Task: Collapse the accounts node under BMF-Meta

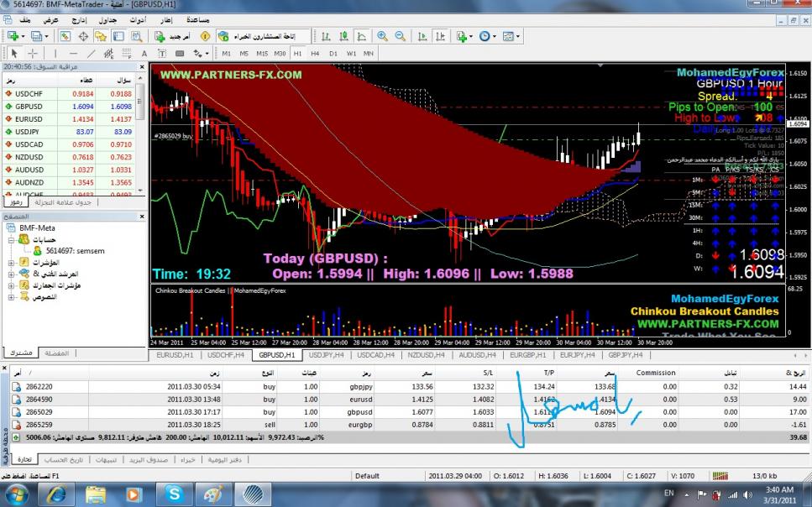Action: tap(11, 239)
